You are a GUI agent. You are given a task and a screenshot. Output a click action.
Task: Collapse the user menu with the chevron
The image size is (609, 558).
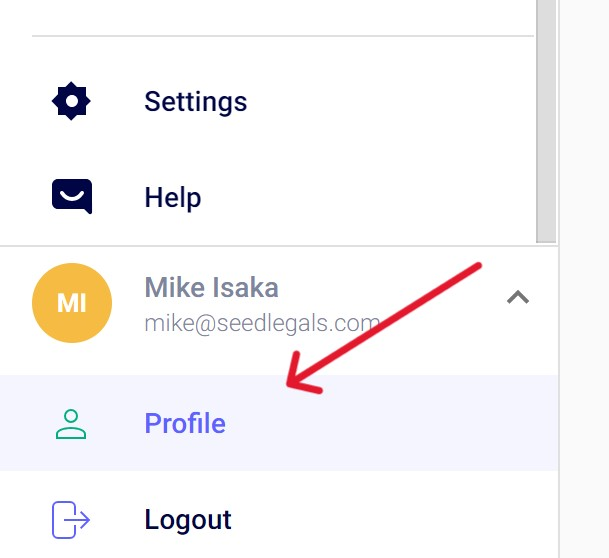click(517, 297)
